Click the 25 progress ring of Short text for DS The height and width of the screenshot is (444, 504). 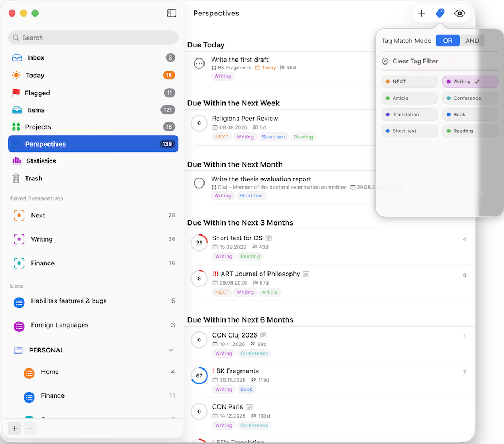tap(199, 243)
